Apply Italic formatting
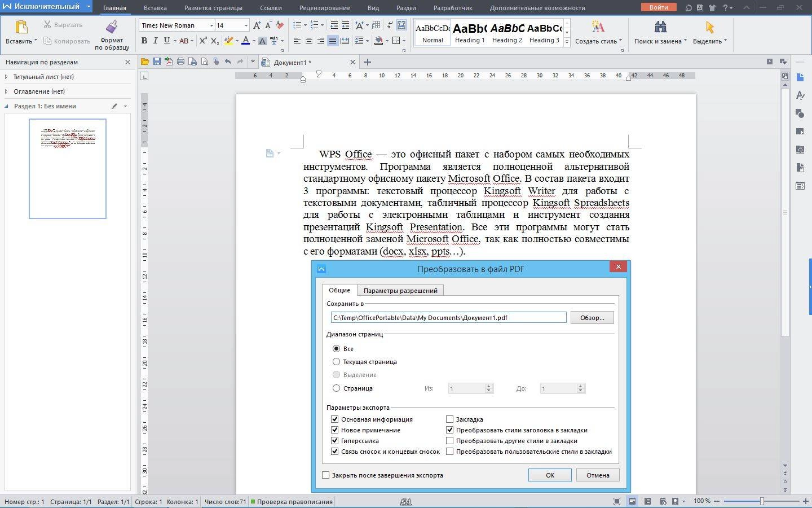 click(155, 41)
